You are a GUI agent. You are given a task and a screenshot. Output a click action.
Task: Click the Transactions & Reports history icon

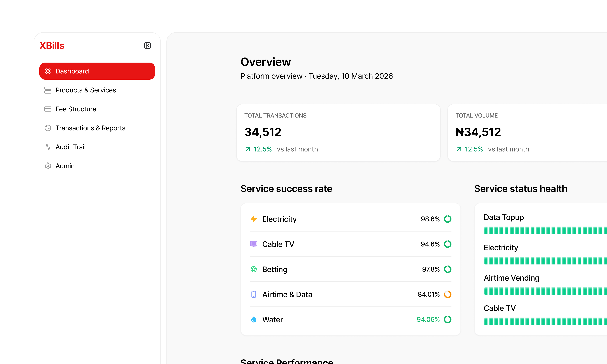click(48, 128)
